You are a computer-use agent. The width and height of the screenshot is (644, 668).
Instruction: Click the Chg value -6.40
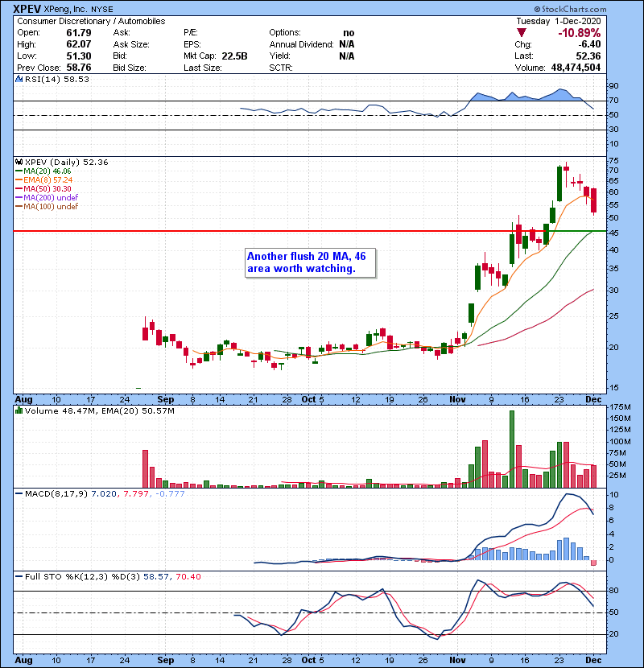[x=589, y=44]
